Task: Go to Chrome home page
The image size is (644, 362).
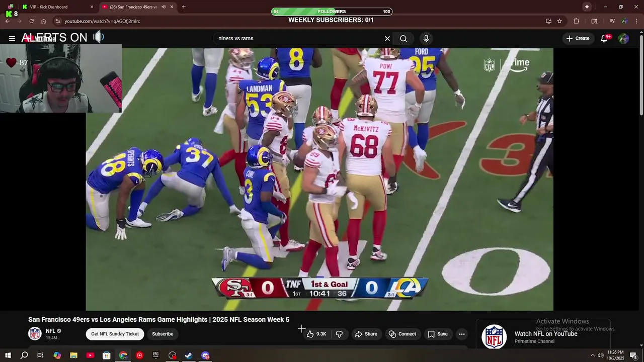Action: [43, 21]
